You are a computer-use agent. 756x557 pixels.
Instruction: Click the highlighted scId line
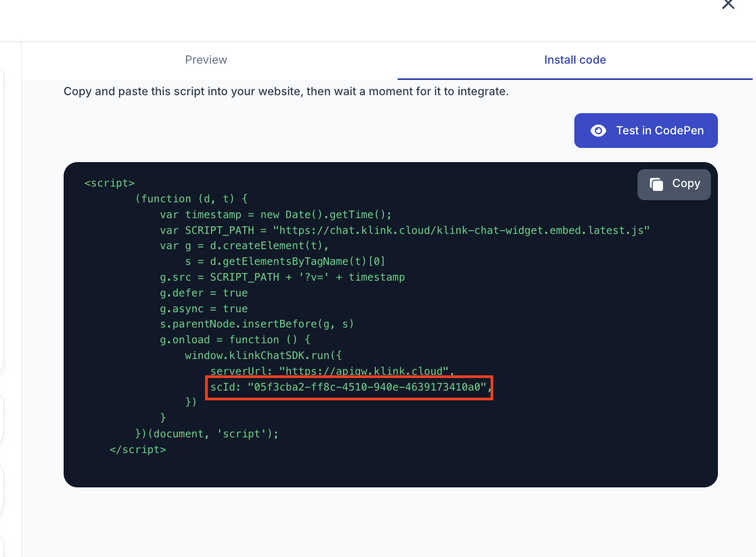tap(349, 387)
